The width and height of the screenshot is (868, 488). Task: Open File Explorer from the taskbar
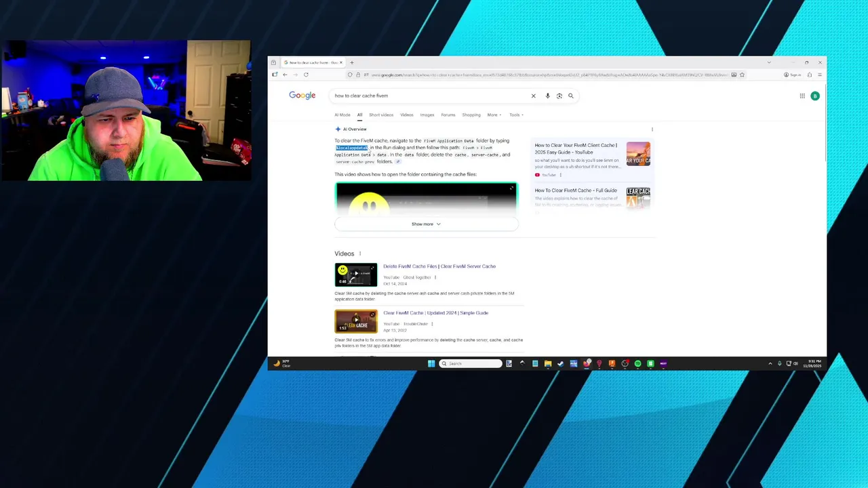(x=547, y=363)
